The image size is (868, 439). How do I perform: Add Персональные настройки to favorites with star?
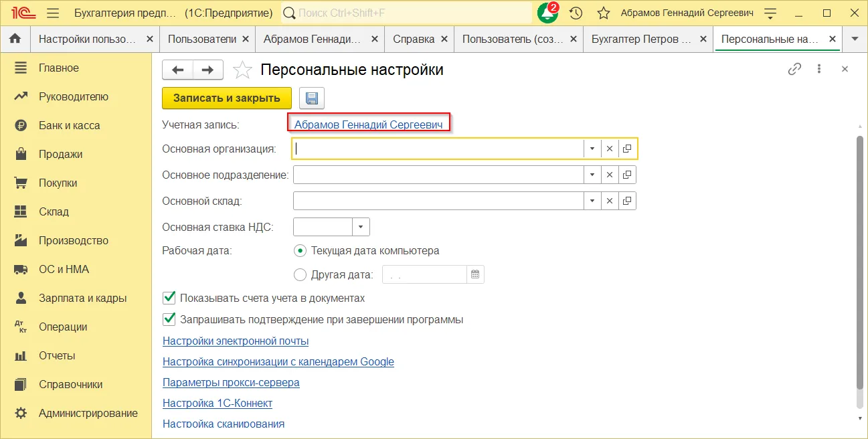pyautogui.click(x=242, y=70)
